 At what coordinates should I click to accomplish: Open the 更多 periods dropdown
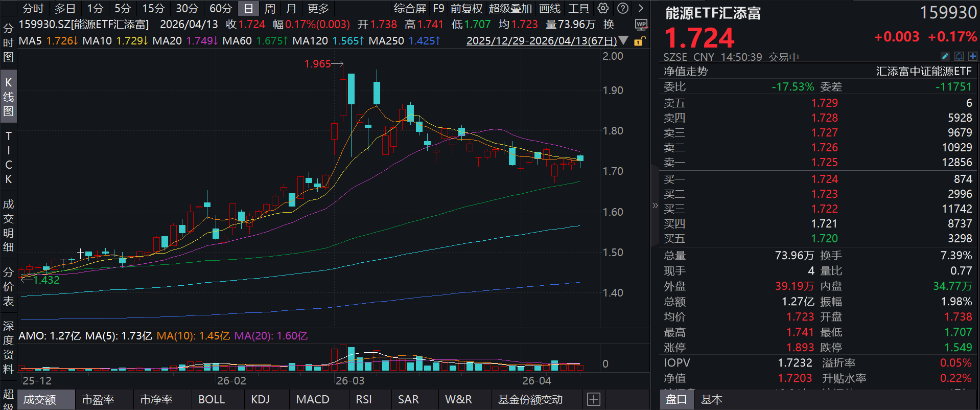318,9
